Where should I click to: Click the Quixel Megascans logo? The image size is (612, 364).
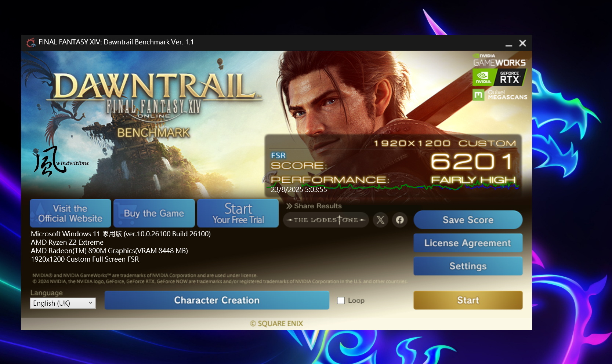pyautogui.click(x=500, y=95)
